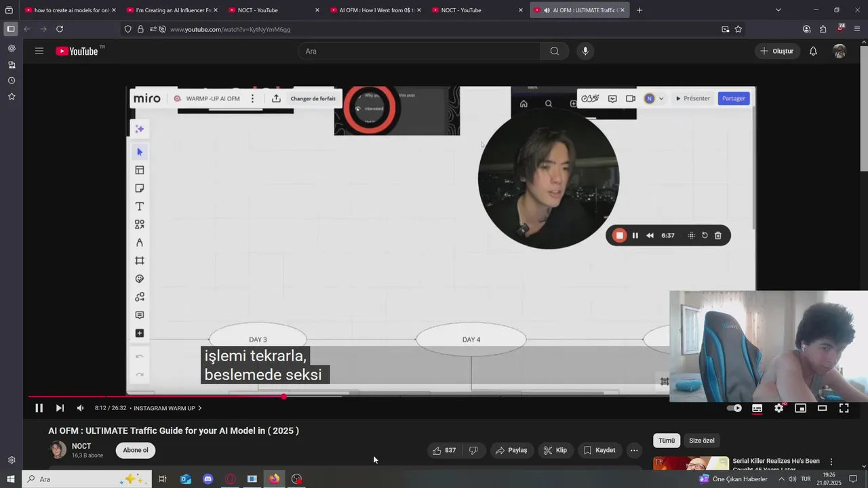Go back to the previous page

(x=27, y=29)
